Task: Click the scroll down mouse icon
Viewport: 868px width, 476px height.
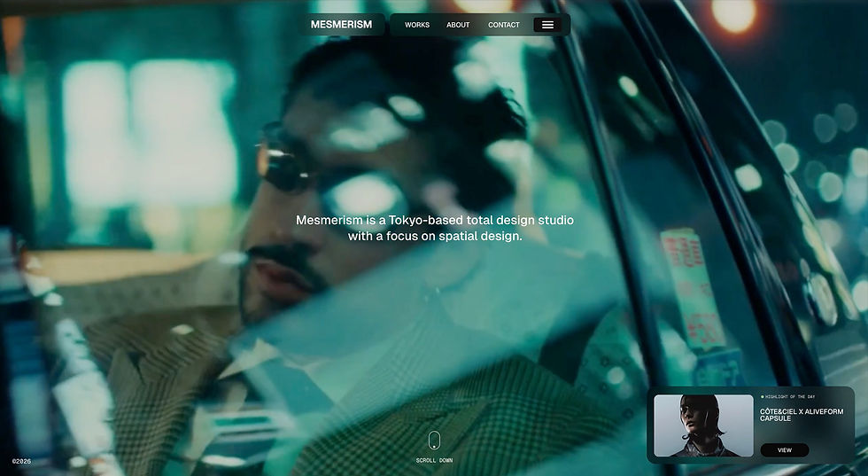Action: pos(434,441)
